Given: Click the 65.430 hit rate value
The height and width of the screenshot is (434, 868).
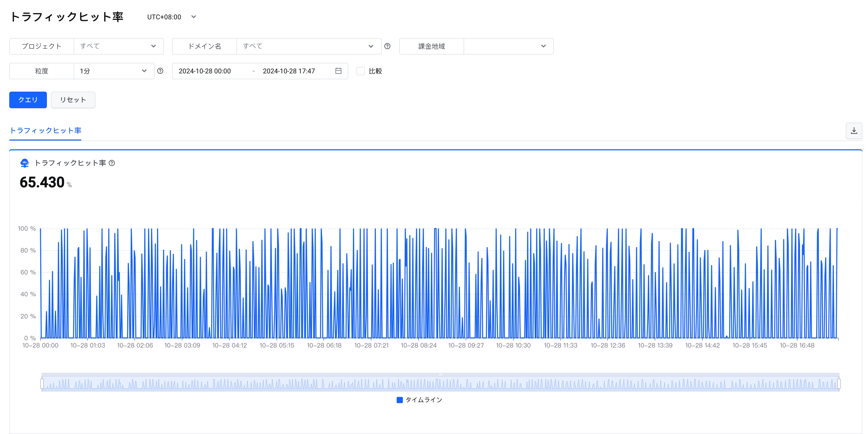Looking at the screenshot, I should coord(42,182).
